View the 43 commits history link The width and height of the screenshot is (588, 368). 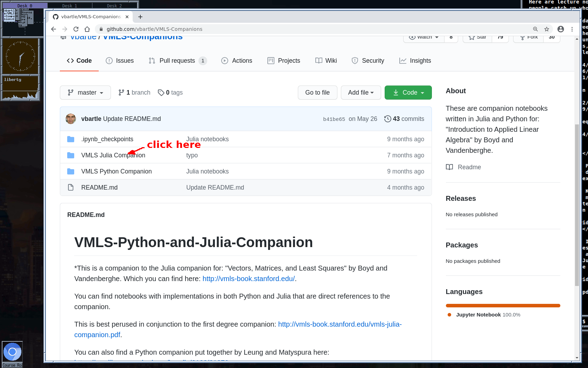click(404, 119)
